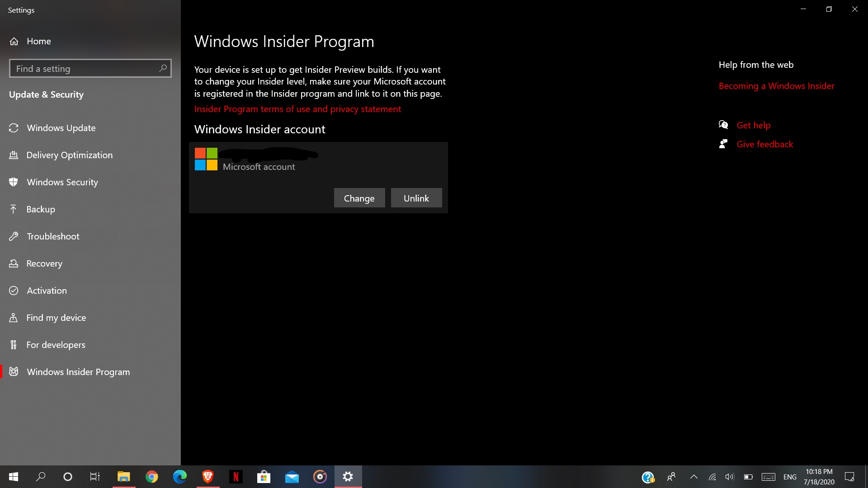Image resolution: width=868 pixels, height=488 pixels.
Task: Click the Get help link
Action: pos(754,125)
